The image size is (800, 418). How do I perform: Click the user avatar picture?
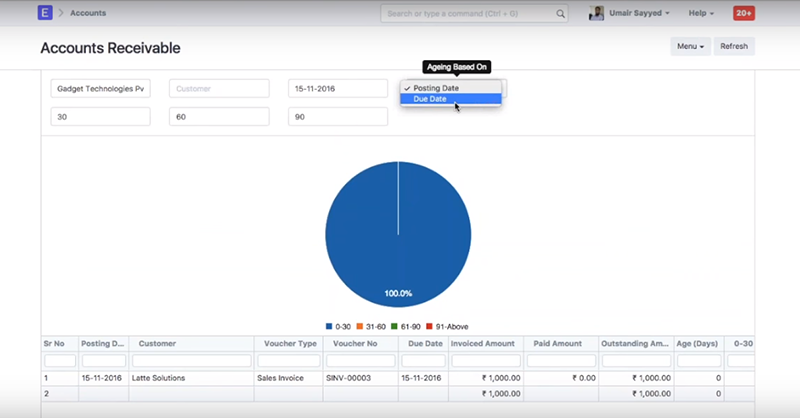(597, 13)
